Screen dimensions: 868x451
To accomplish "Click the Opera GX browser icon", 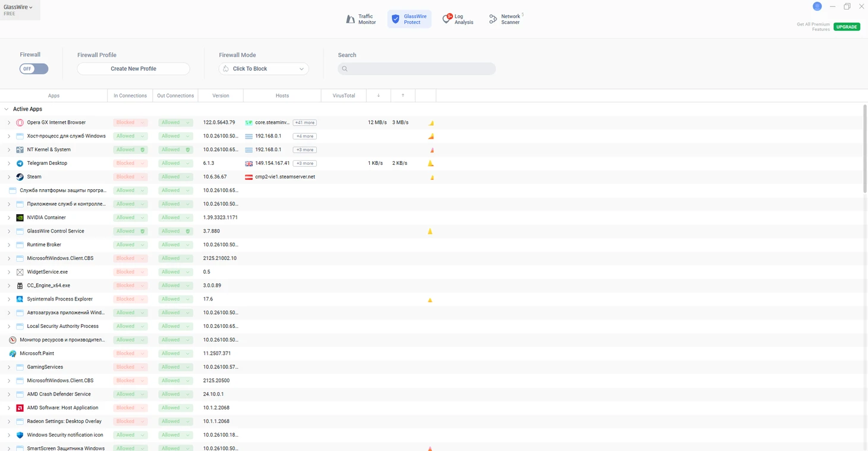I will click(x=20, y=123).
